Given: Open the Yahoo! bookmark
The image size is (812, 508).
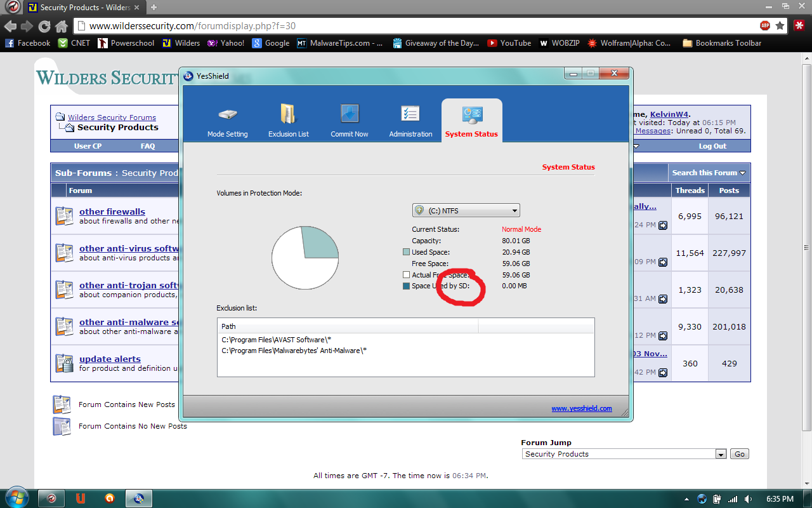Looking at the screenshot, I should pyautogui.click(x=226, y=43).
